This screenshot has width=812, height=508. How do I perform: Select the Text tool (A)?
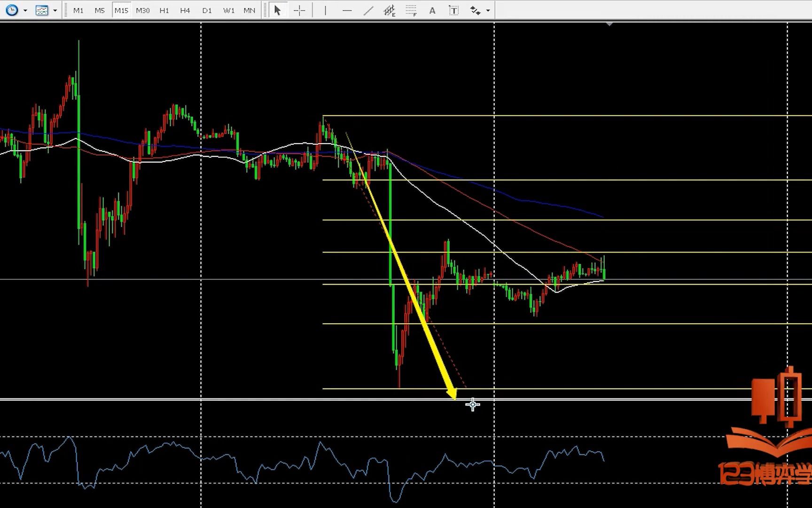(432, 10)
